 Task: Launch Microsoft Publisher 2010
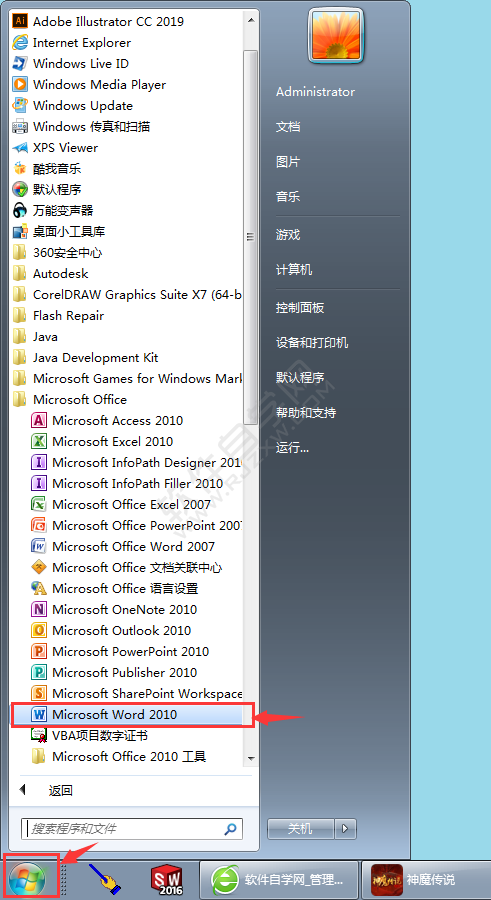click(x=114, y=672)
